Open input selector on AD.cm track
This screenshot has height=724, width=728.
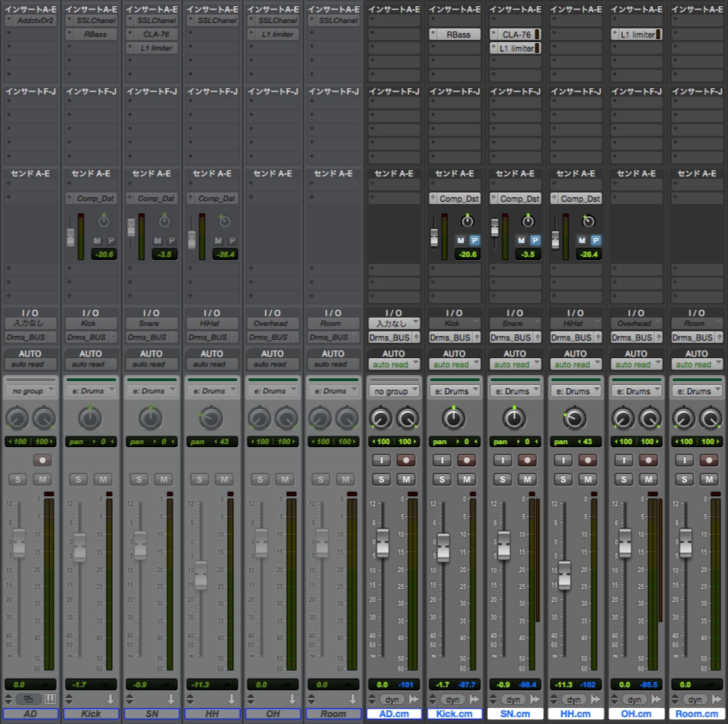click(394, 323)
